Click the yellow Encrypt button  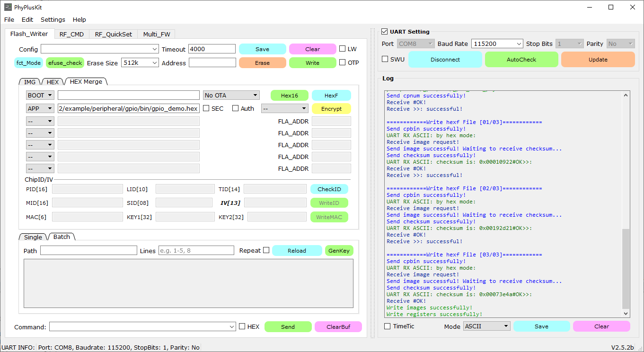click(331, 108)
